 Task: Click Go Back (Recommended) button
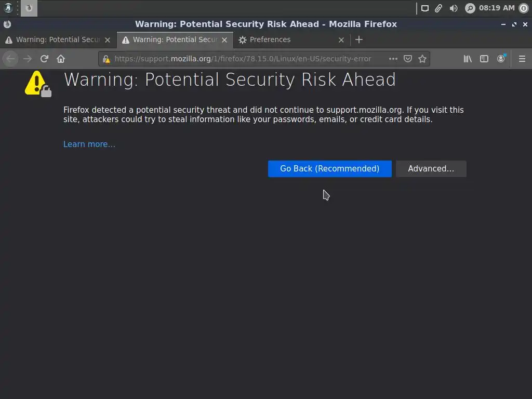pyautogui.click(x=330, y=169)
